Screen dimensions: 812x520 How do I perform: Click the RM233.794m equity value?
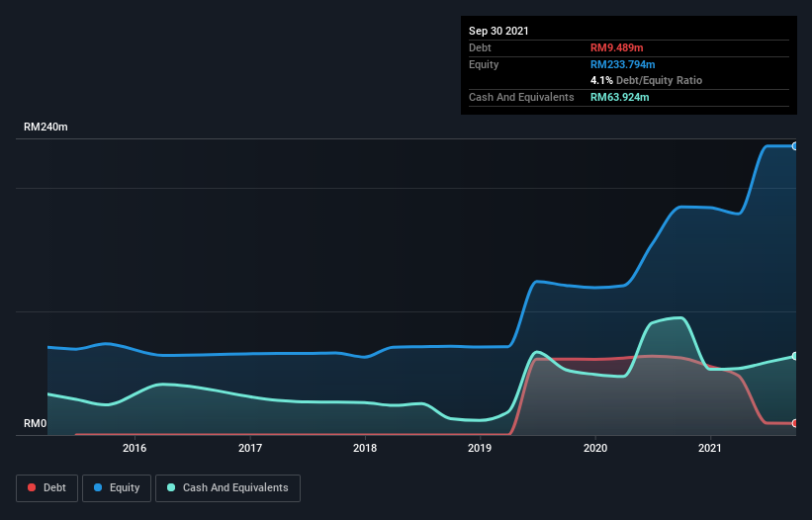(622, 64)
